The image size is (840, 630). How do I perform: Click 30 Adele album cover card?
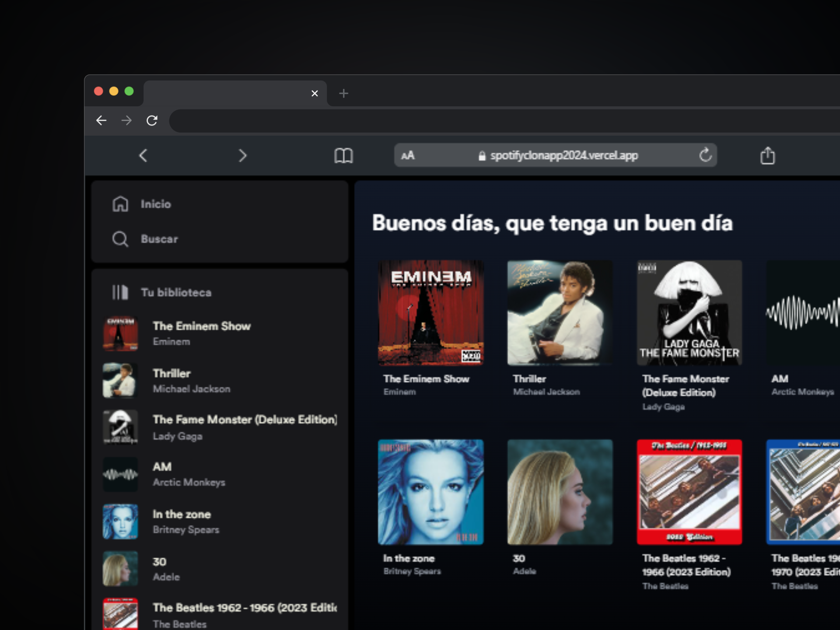pos(560,492)
